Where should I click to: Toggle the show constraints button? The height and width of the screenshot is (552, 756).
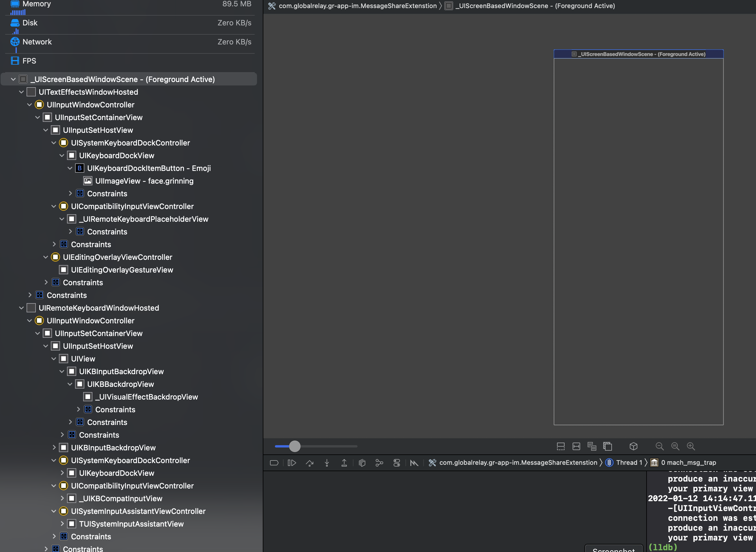point(576,446)
